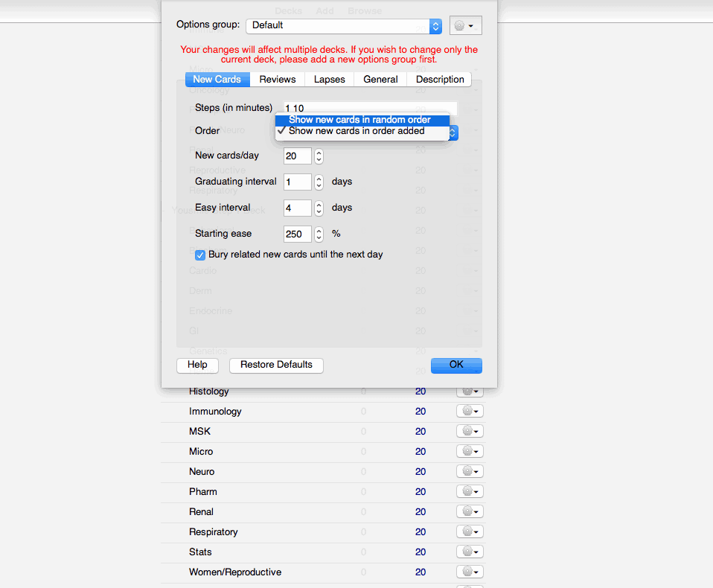Confirm options with the OK button
Screen dimensions: 713x588
coord(456,365)
